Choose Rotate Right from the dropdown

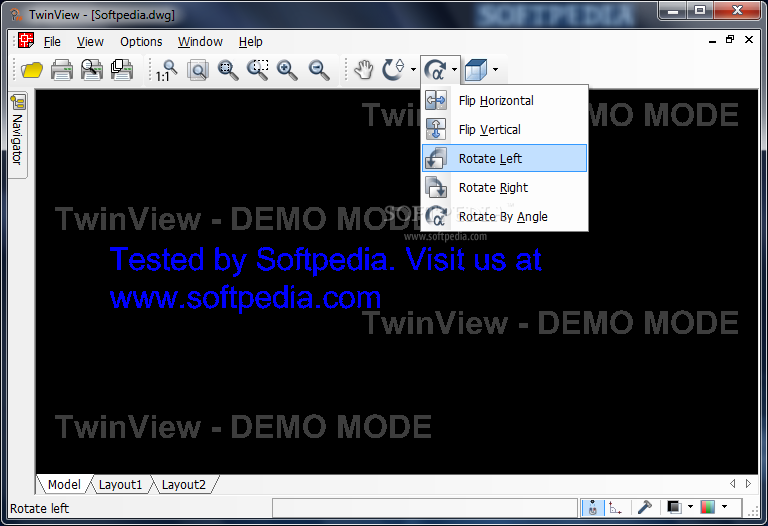point(504,187)
